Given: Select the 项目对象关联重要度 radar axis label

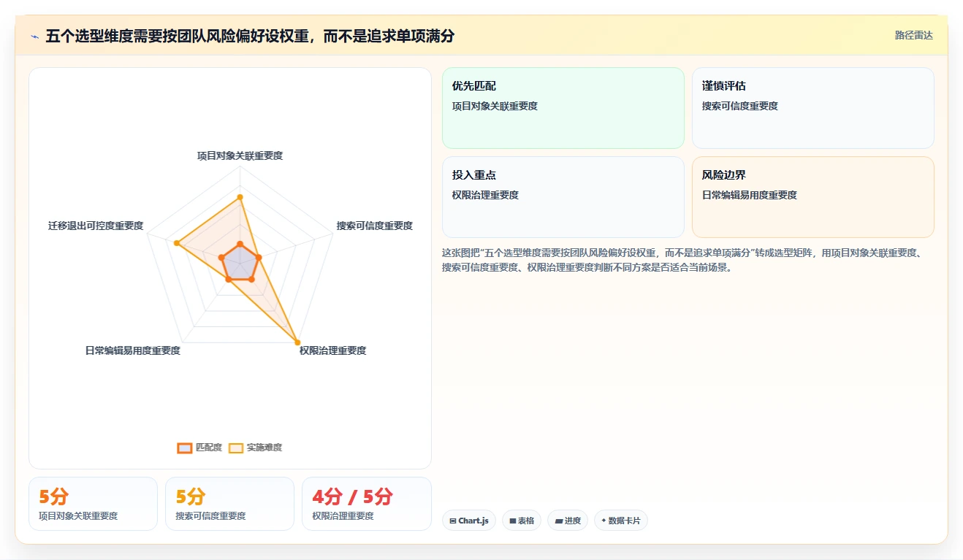Looking at the screenshot, I should 240,156.
